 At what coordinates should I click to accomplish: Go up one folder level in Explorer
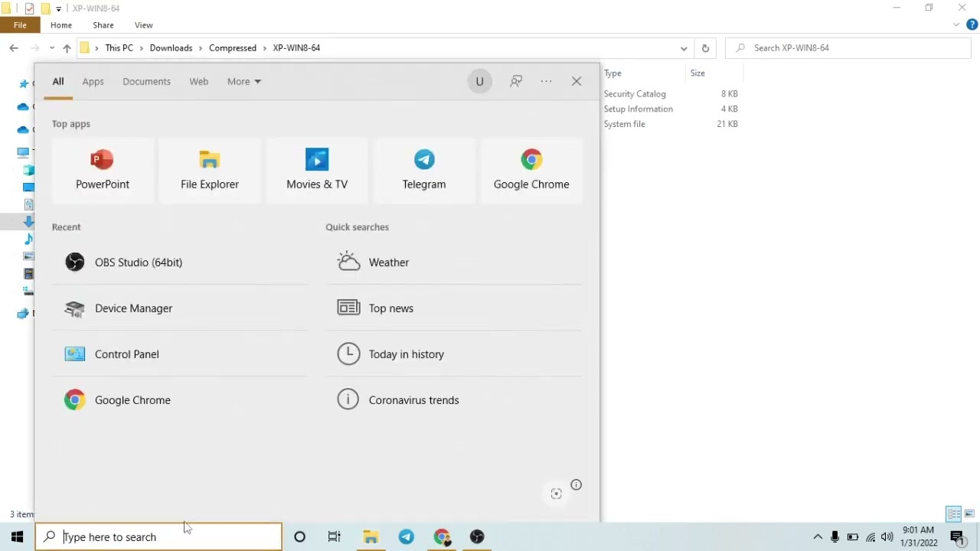67,47
